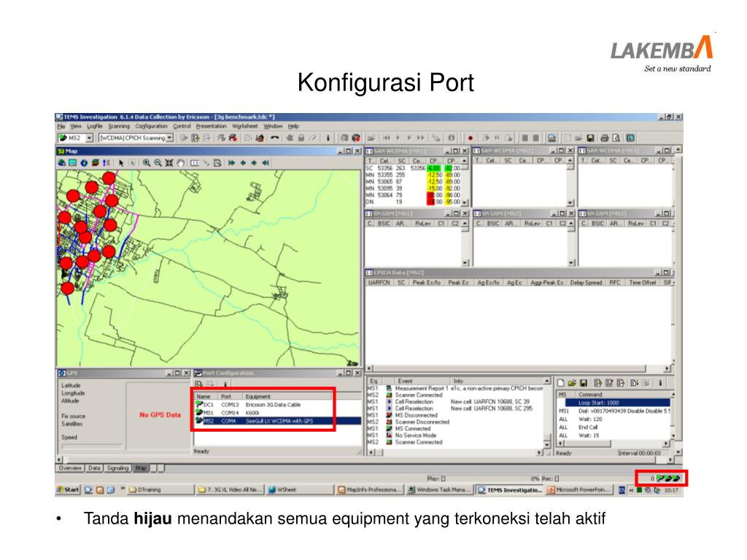Switch to MapInfo Professional in taskbar

370,489
